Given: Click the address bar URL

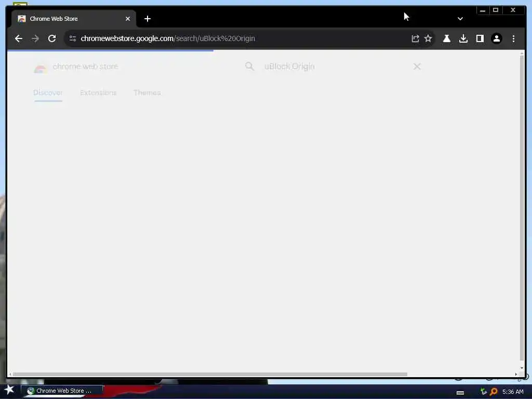Looking at the screenshot, I should 168,38.
